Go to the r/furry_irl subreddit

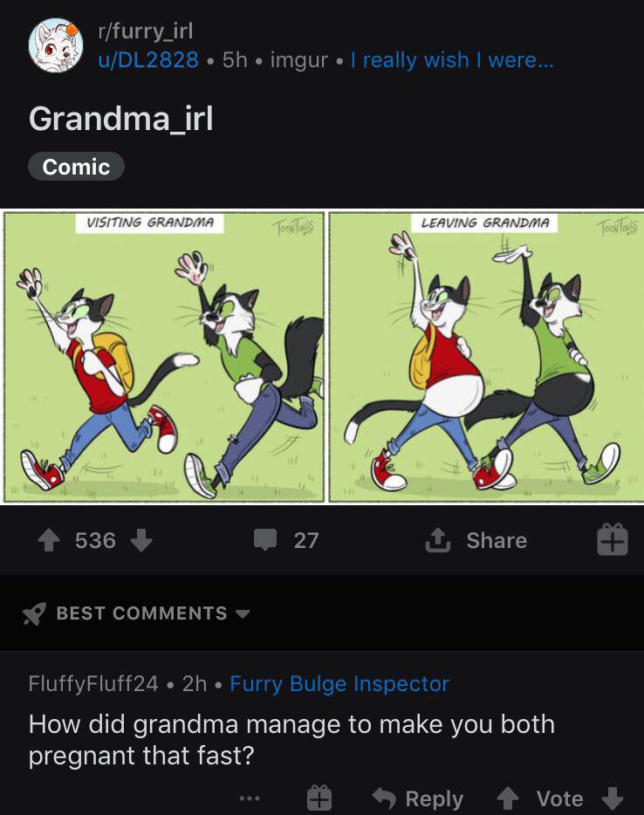tap(146, 31)
